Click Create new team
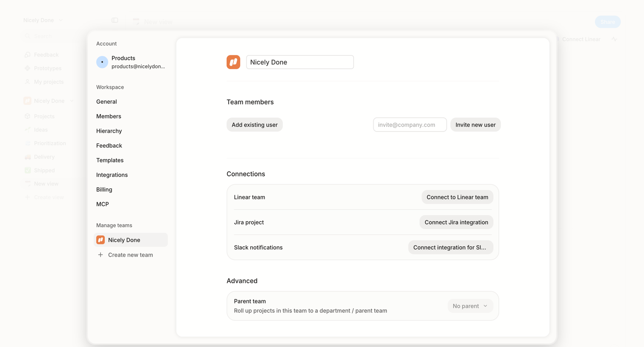The height and width of the screenshot is (347, 644). click(x=131, y=255)
